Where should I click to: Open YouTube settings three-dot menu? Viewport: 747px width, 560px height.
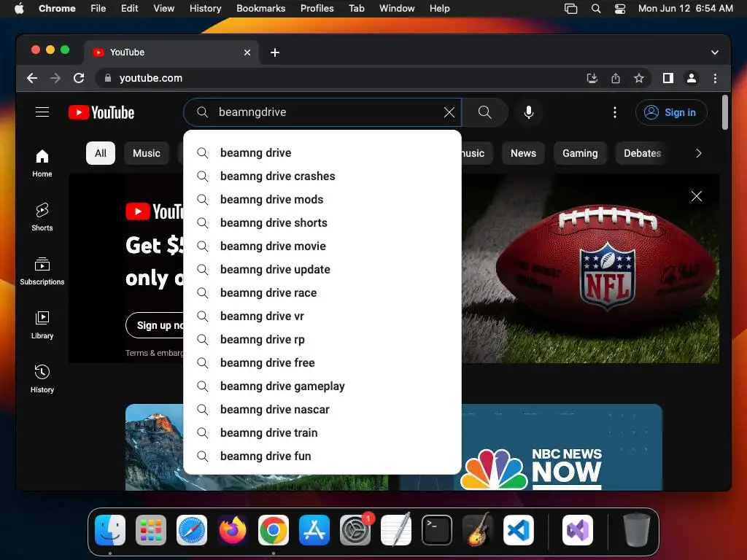(615, 112)
